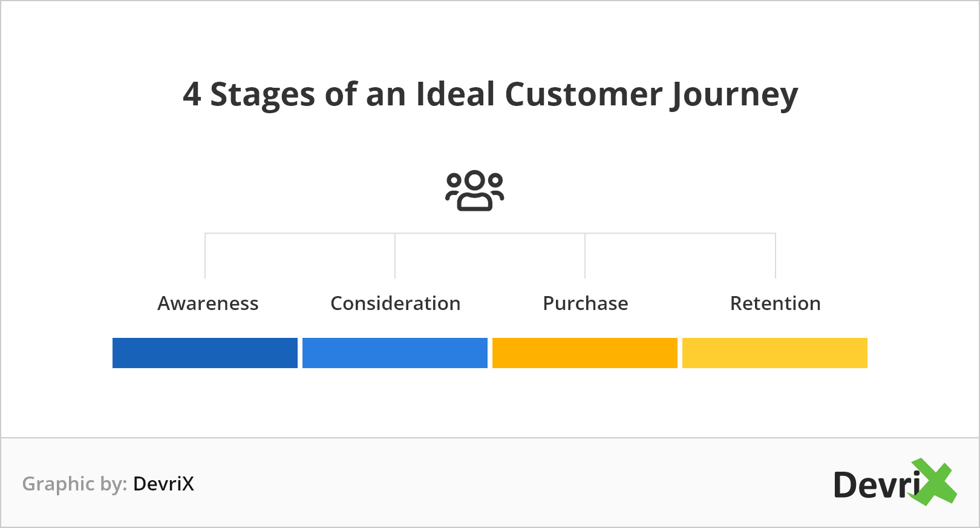
Task: Click the word Journey in the title
Action: point(734,95)
